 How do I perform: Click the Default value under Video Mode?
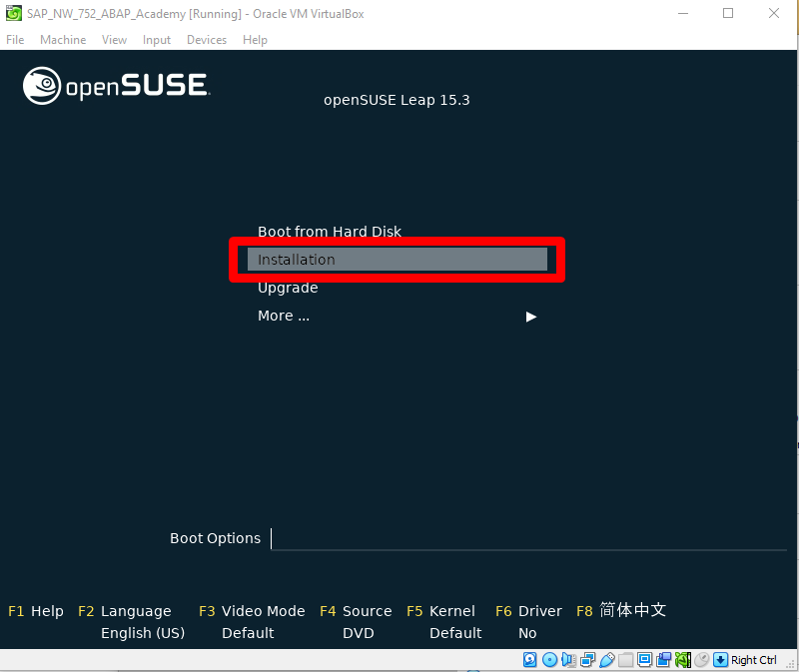248,633
